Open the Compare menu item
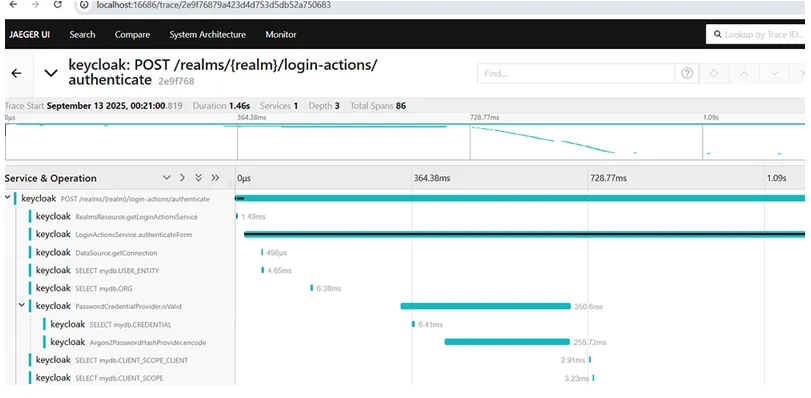This screenshot has height=398, width=811. [132, 35]
